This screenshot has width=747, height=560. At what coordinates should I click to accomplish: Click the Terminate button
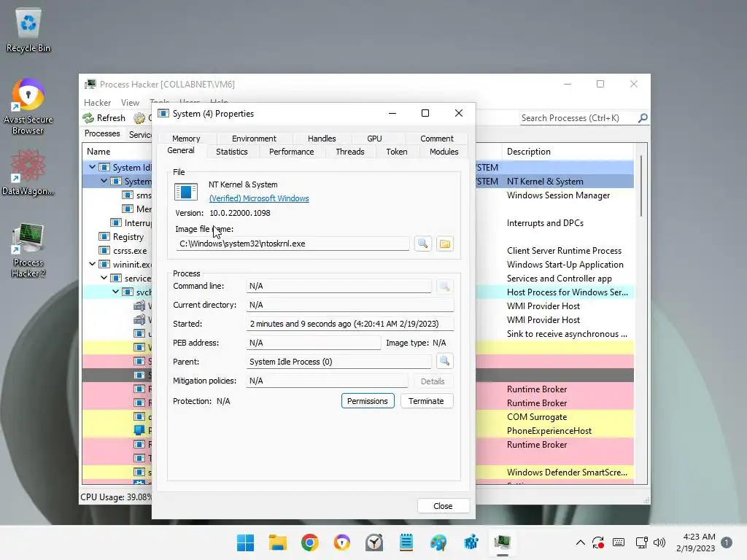pyautogui.click(x=426, y=401)
